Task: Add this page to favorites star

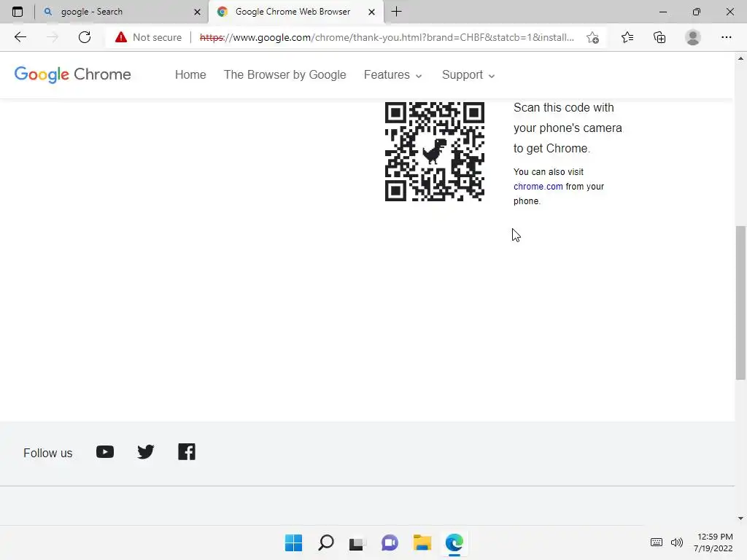Action: (592, 37)
